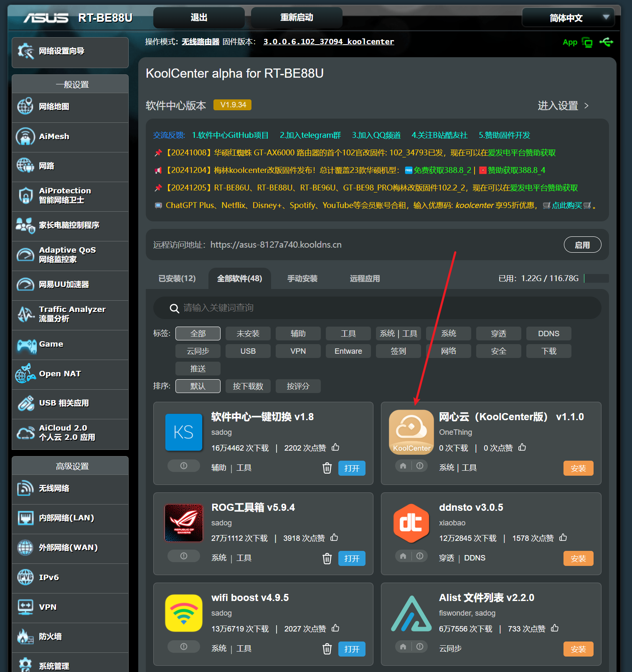632x672 pixels.
Task: Switch to 已安装(12) tab
Action: pyautogui.click(x=177, y=279)
